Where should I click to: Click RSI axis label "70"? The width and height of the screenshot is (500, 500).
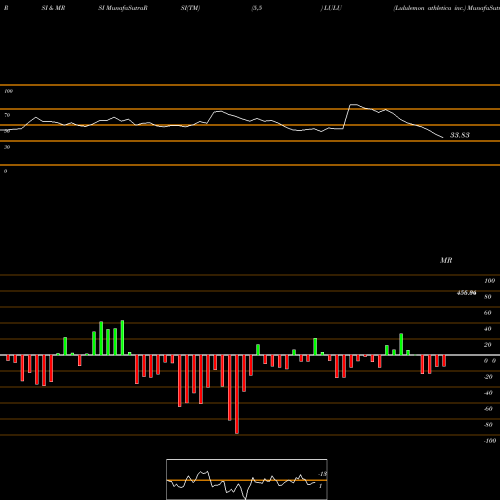(7, 115)
